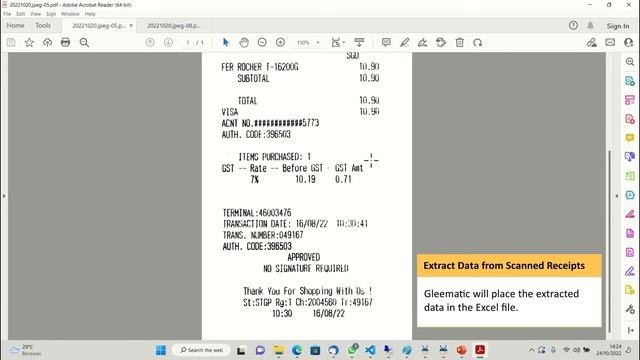Star this file as a favorite
Viewport: 640px width, 360px height.
click(29, 42)
